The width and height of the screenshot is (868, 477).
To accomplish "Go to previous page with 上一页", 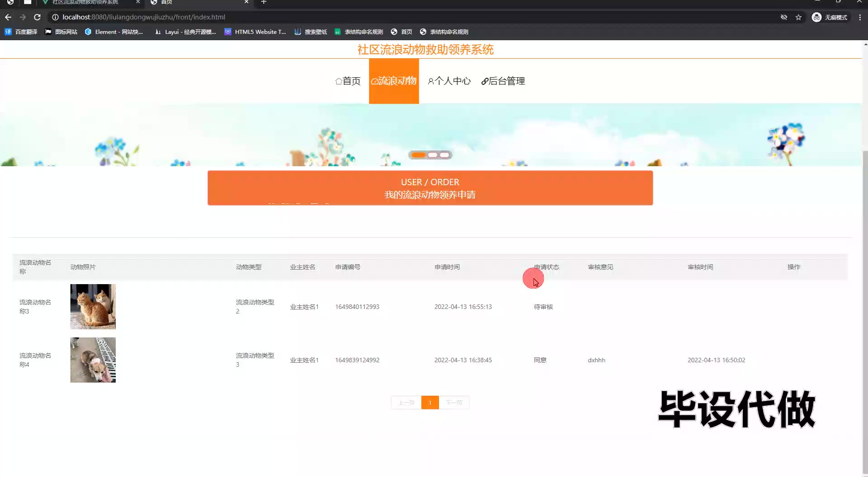I will (406, 402).
